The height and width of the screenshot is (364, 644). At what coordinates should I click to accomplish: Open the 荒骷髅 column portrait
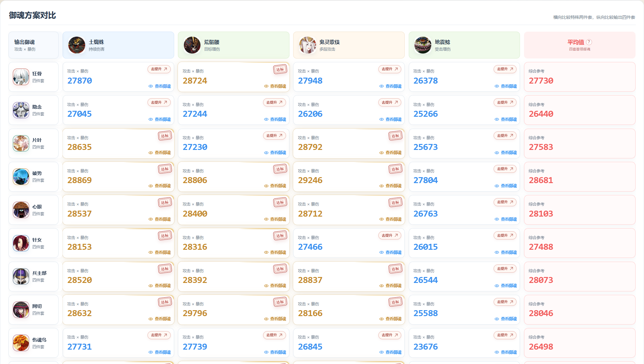(192, 45)
